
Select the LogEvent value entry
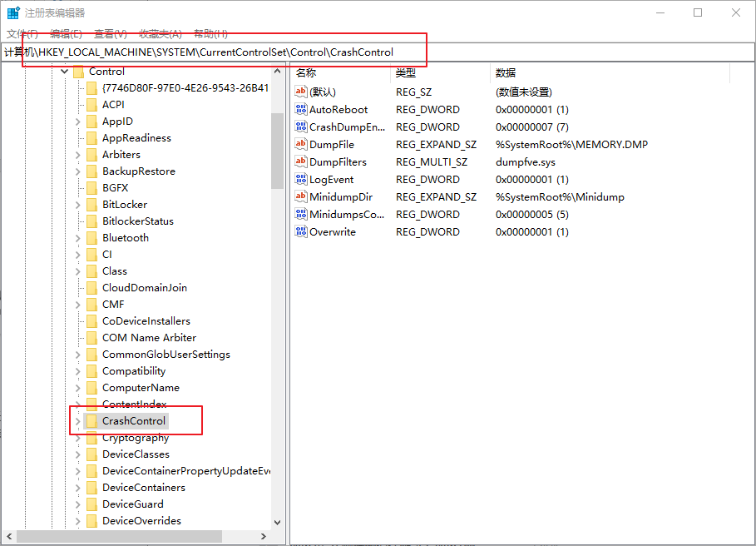(x=331, y=180)
